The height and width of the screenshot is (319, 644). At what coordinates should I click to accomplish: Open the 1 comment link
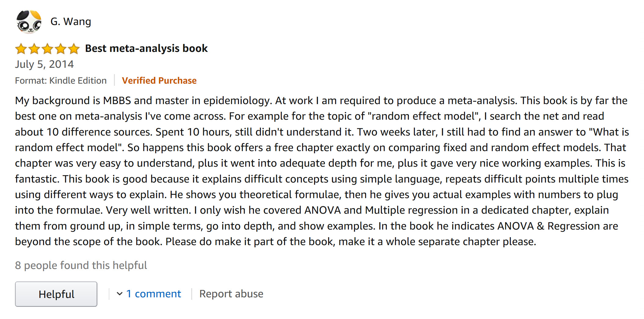pos(153,294)
